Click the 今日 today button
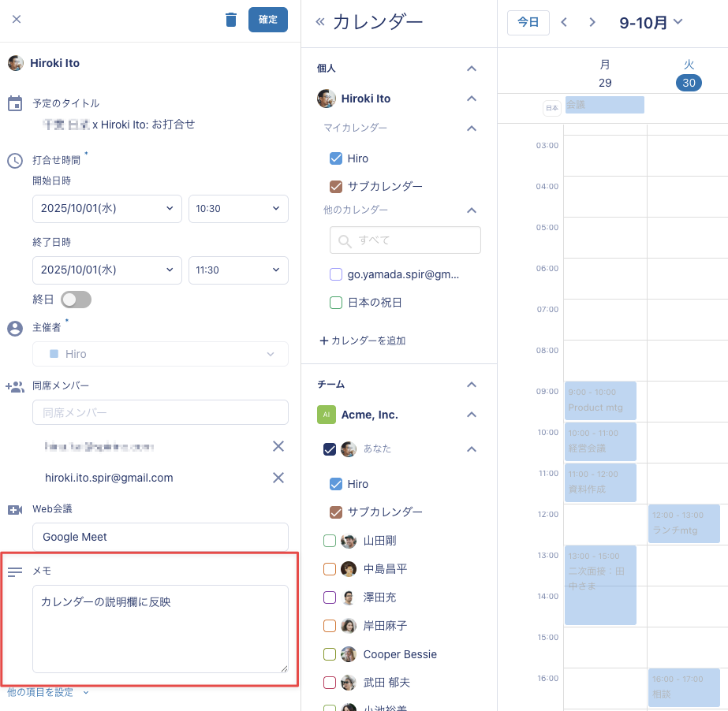The width and height of the screenshot is (728, 711). [x=528, y=22]
